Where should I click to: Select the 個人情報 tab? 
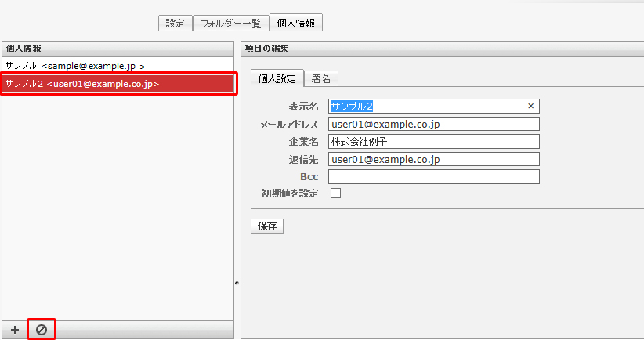pos(295,23)
